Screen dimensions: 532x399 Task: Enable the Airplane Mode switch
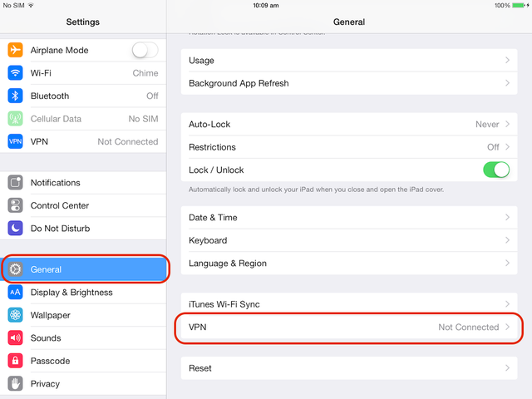145,50
